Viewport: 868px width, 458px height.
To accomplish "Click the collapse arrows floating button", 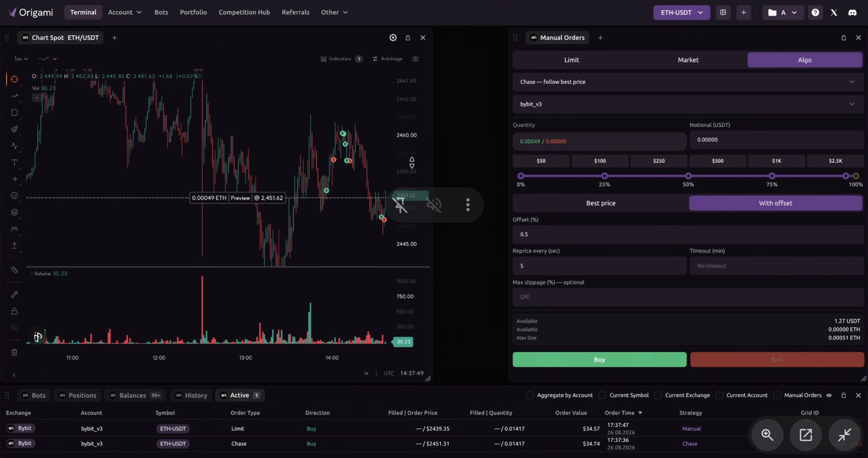I will [x=844, y=435].
